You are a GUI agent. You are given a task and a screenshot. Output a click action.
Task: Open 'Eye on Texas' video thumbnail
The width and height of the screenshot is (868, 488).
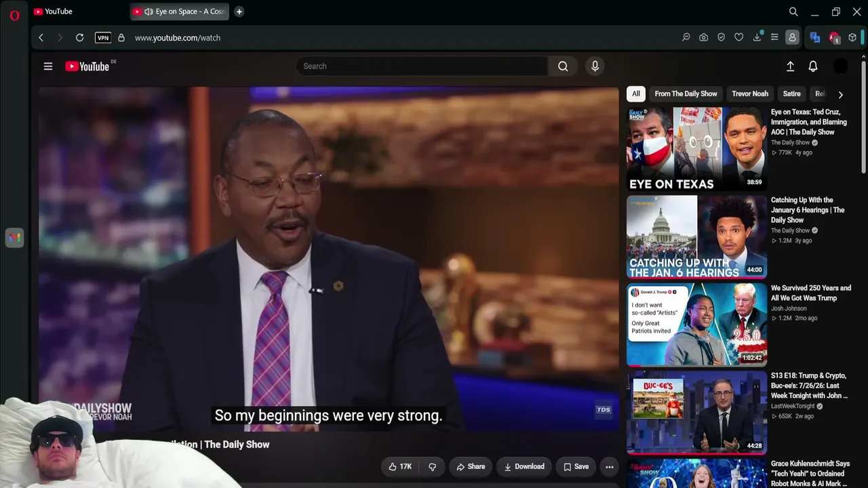click(696, 149)
